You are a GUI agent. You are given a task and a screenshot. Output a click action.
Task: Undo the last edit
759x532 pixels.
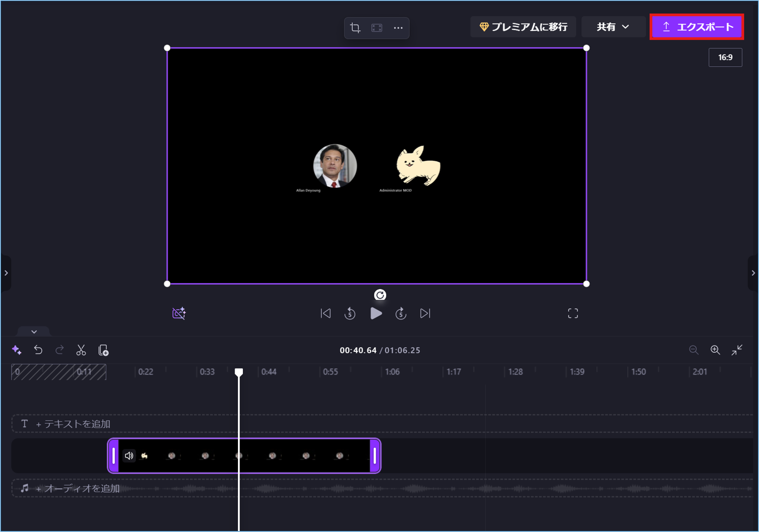coord(38,350)
